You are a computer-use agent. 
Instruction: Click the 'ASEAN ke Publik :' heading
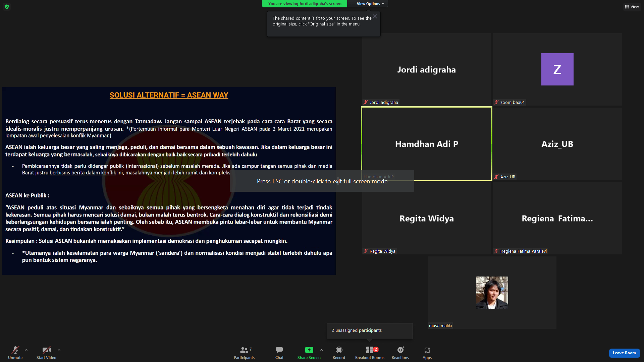(x=28, y=195)
